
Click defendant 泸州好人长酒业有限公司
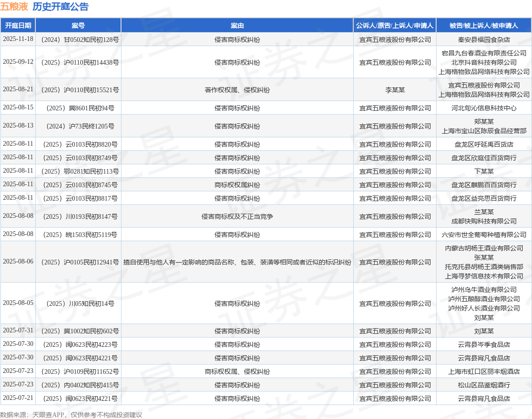[x=484, y=308]
